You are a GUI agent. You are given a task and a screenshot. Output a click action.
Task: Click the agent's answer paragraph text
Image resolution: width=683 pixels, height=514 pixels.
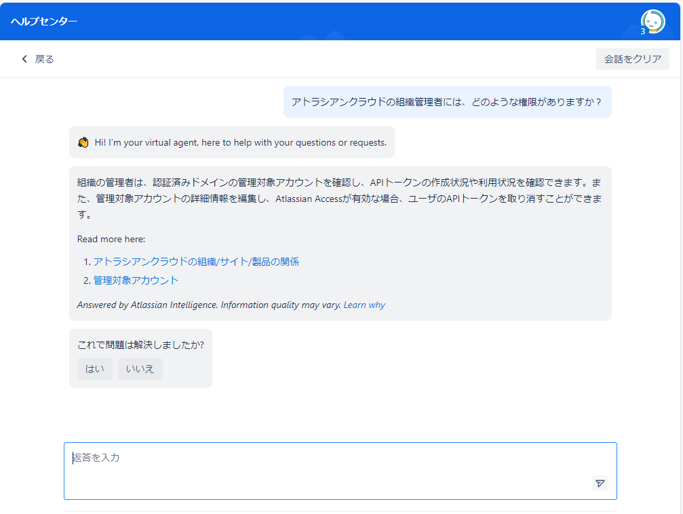click(x=340, y=198)
